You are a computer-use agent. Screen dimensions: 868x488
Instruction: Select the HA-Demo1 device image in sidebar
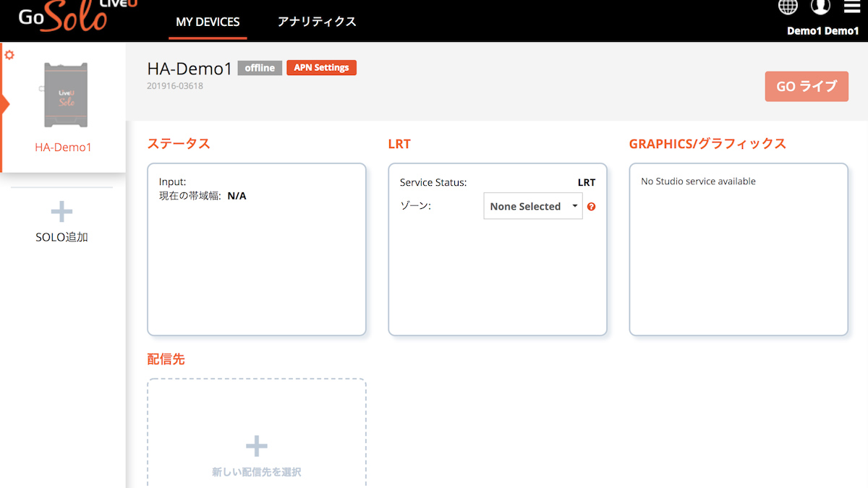[67, 95]
